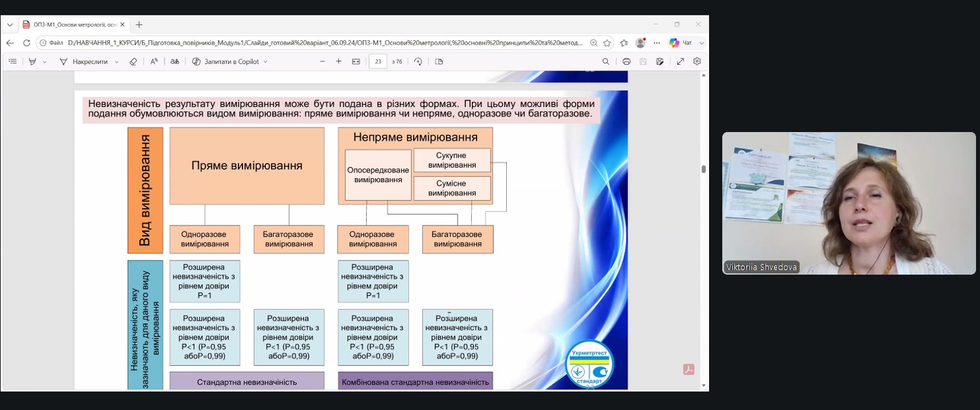Add this page to favorites star
Viewport: 980px width, 410px height.
[x=607, y=43]
